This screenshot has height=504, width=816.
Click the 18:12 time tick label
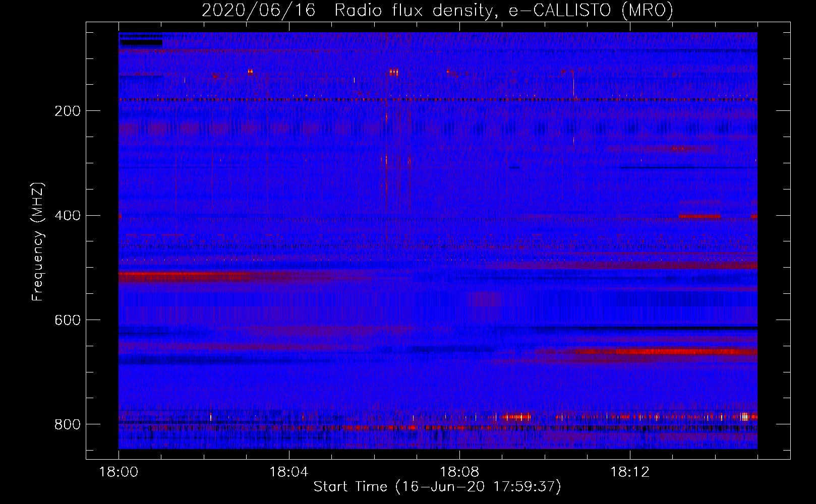point(630,472)
